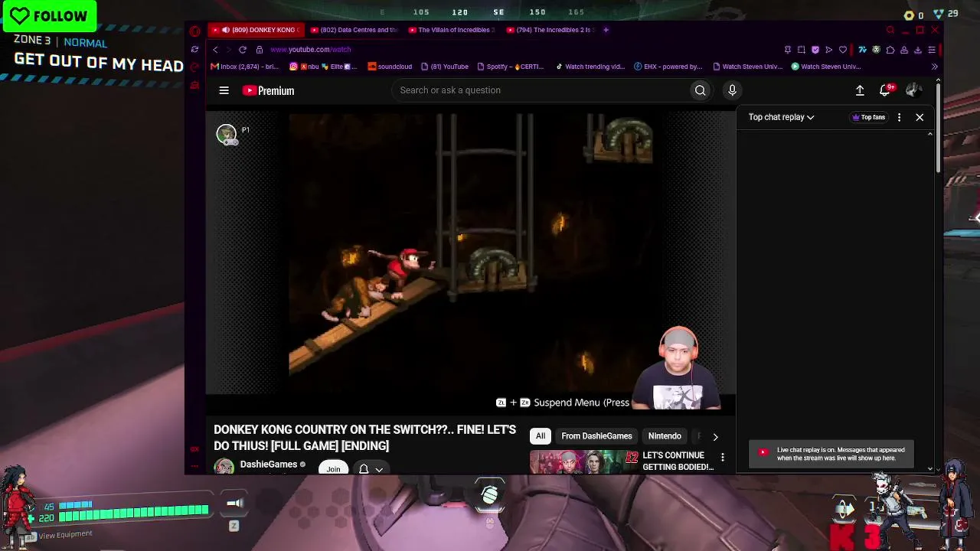This screenshot has height=551, width=980.
Task: Switch to The Villain of Incredibles tab
Action: [452, 30]
